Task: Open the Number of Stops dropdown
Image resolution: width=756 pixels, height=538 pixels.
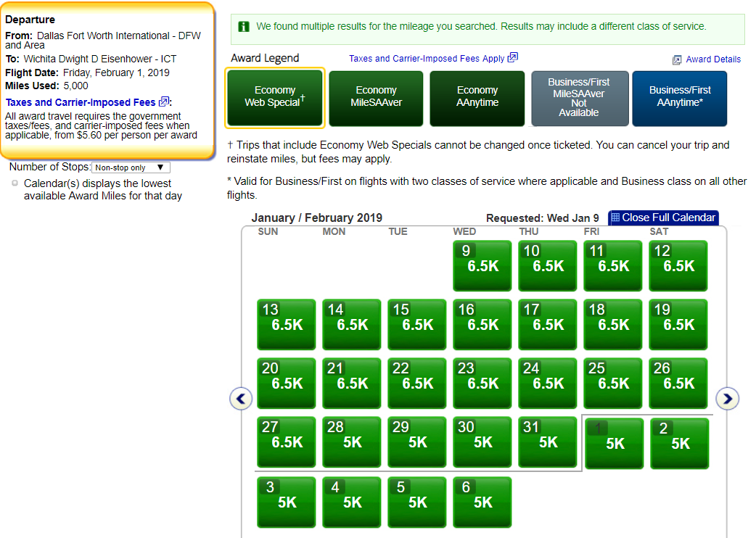Action: pyautogui.click(x=131, y=167)
